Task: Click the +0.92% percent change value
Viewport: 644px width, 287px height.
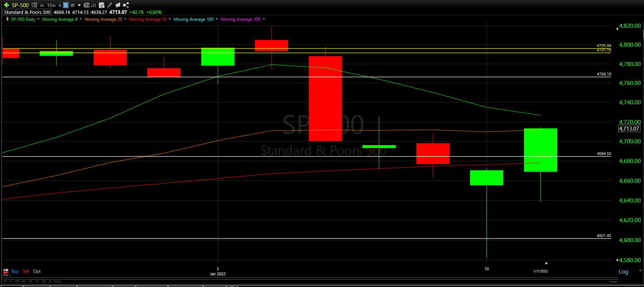Action: 154,12
